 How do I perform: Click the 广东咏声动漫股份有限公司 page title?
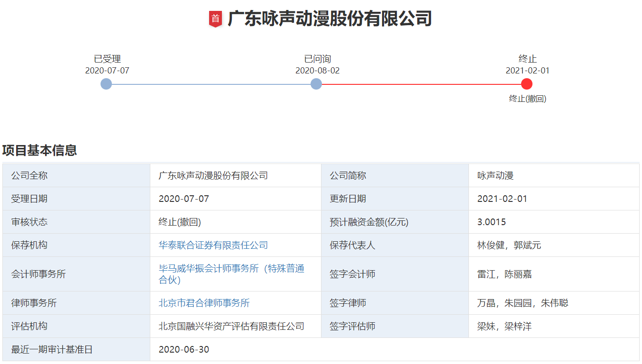(330, 19)
